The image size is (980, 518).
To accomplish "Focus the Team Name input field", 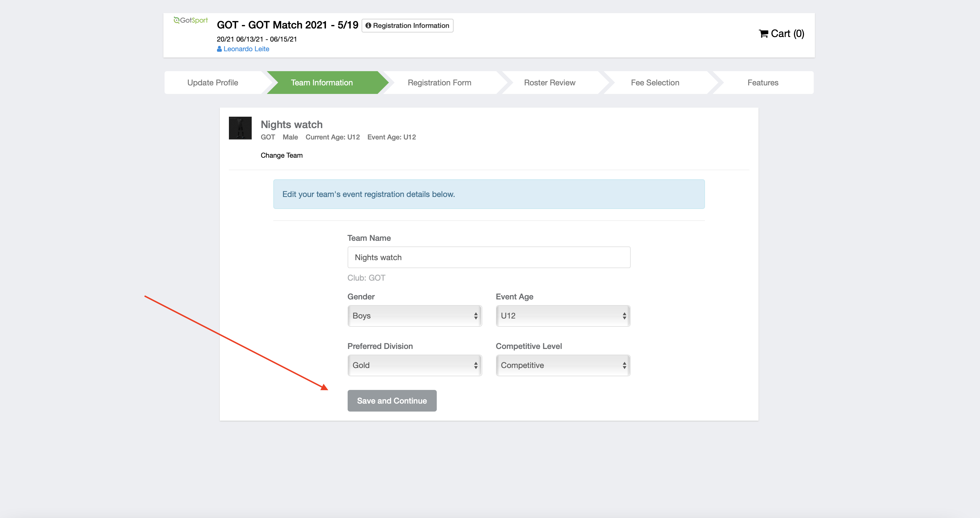I will 489,257.
